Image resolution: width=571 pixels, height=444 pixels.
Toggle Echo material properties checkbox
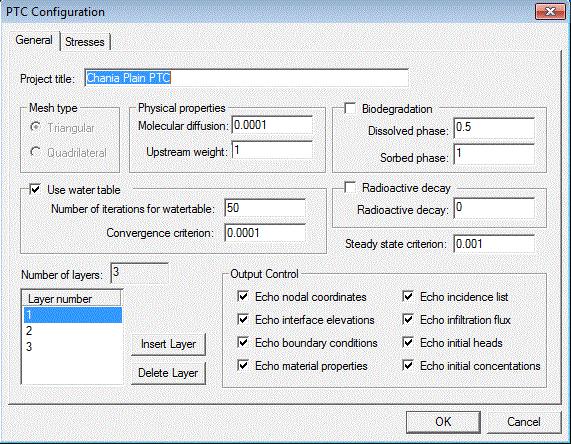click(243, 365)
